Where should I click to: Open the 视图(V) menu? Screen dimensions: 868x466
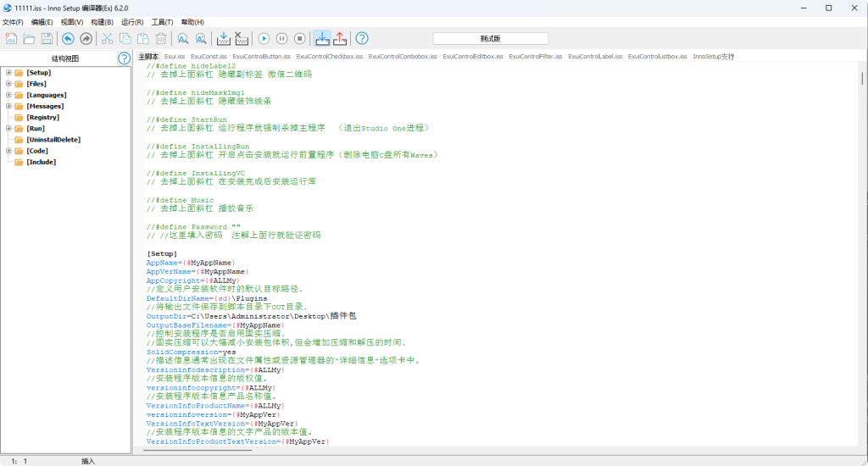tap(72, 22)
